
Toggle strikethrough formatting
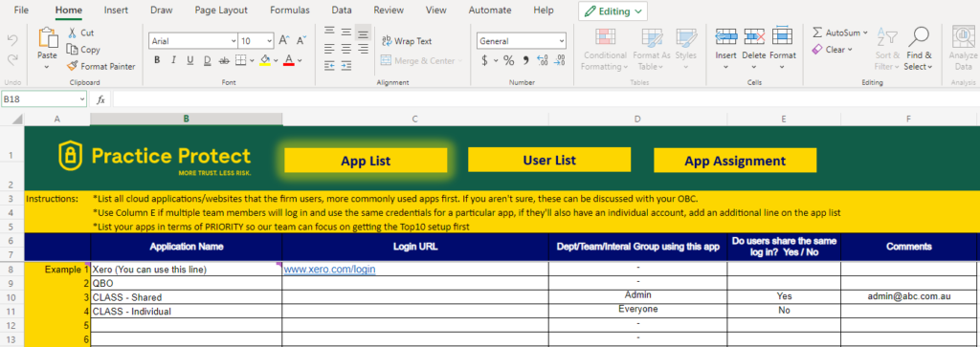pyautogui.click(x=224, y=60)
